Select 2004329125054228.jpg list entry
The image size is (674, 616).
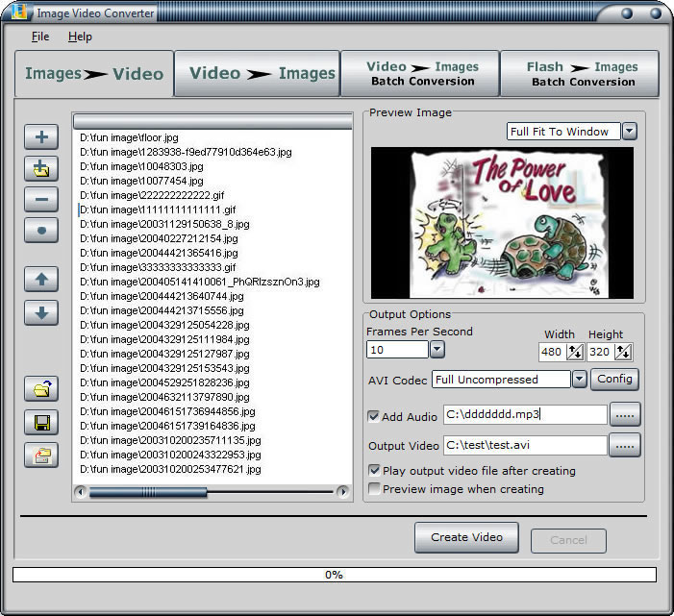tap(164, 325)
